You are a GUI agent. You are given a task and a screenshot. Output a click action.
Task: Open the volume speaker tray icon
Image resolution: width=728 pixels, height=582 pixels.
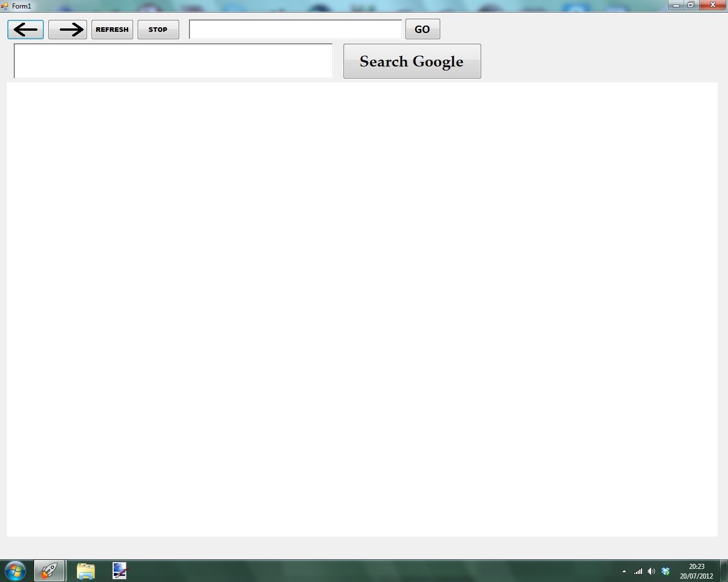tap(651, 571)
